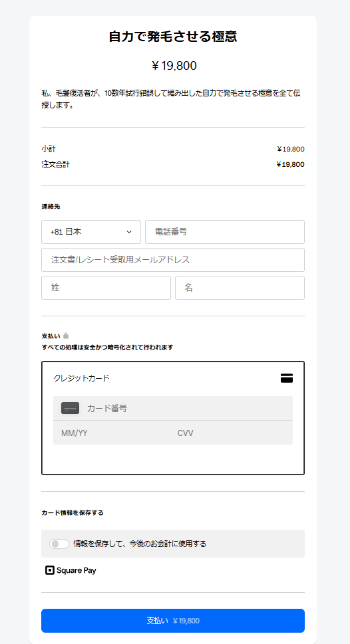
Task: Open the +81 日本 country code dropdown
Action: pos(91,232)
